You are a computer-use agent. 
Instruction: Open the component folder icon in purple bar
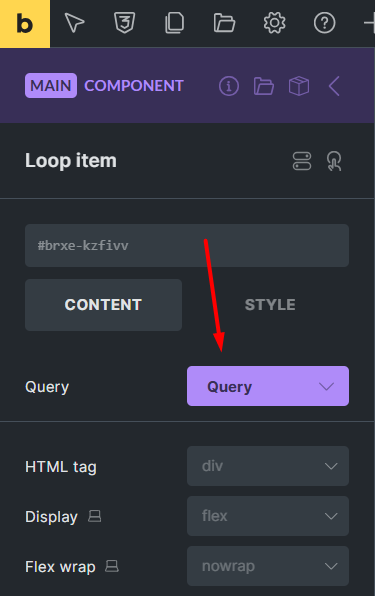pos(264,86)
